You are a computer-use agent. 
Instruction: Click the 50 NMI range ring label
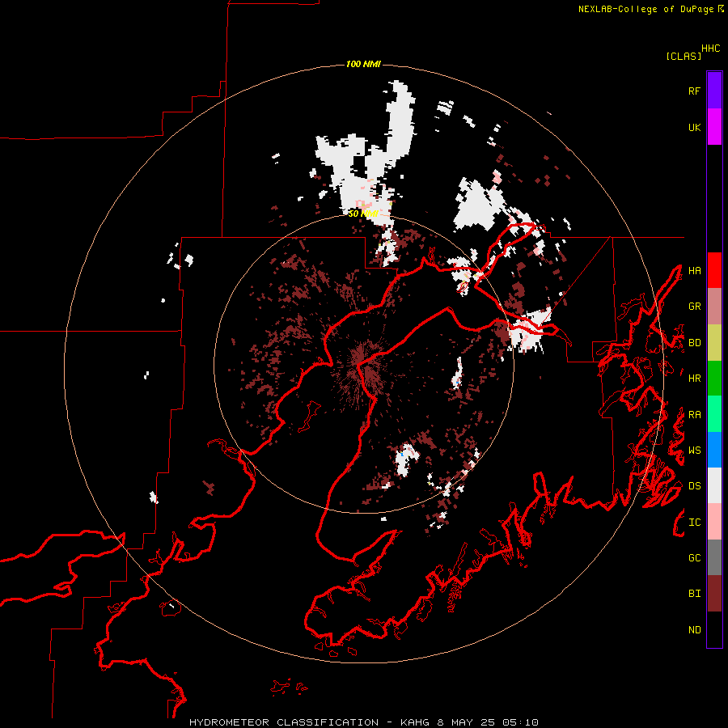362,214
